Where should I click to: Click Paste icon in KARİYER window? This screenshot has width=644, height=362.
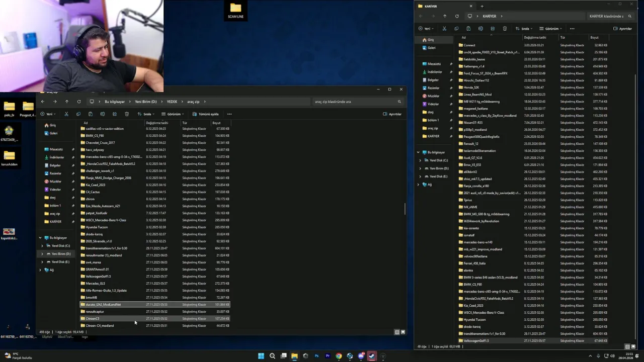(x=468, y=29)
